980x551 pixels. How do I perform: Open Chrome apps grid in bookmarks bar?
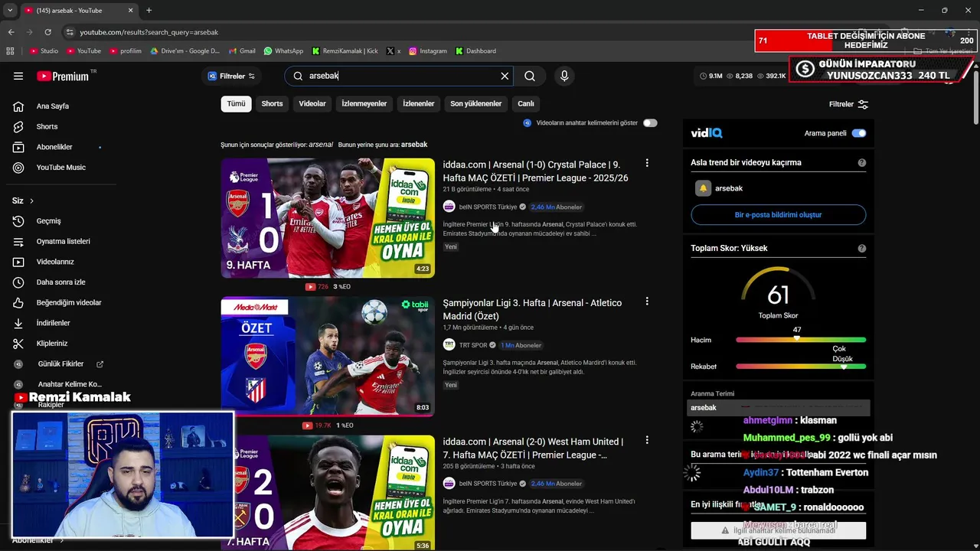point(10,51)
